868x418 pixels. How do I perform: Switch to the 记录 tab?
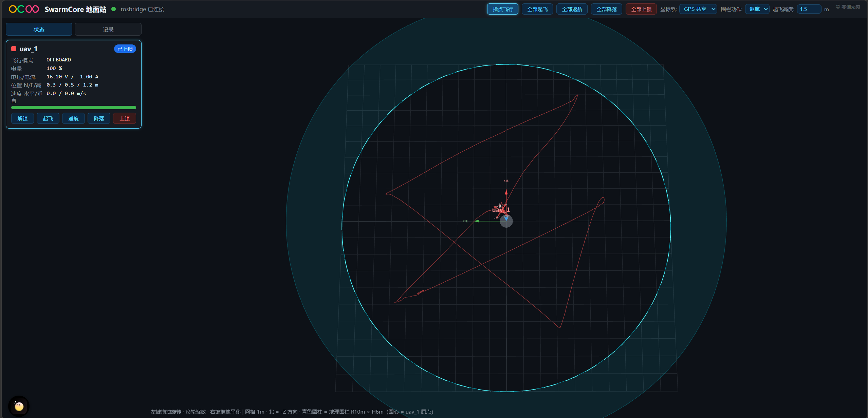(108, 30)
